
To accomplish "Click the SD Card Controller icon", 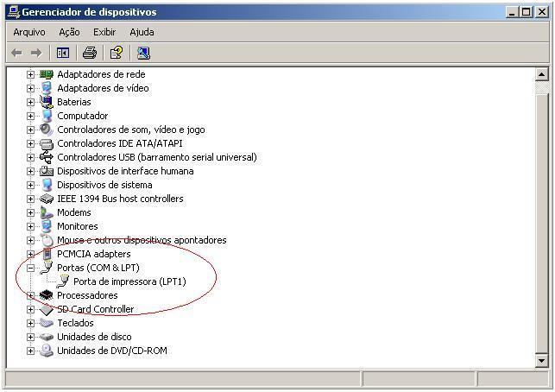I will 47,309.
